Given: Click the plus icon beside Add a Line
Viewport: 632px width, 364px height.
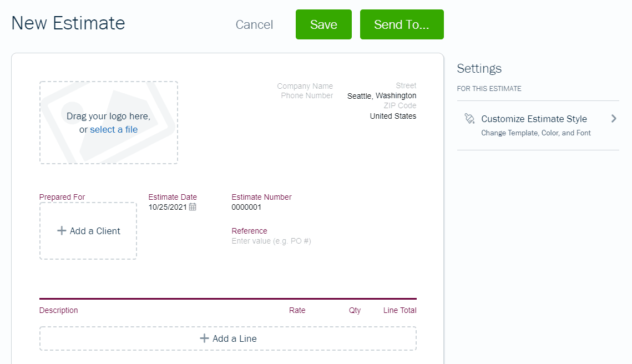Looking at the screenshot, I should pyautogui.click(x=204, y=338).
